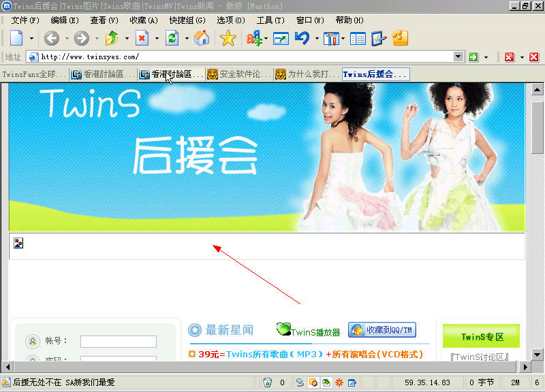Open Favorites with the yellow star icon
The height and width of the screenshot is (392, 545).
(228, 38)
